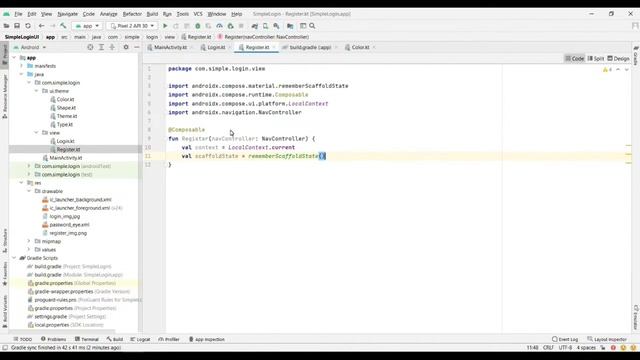640x360 pixels.
Task: Open the Android project view dropdown
Action: pyautogui.click(x=30, y=47)
